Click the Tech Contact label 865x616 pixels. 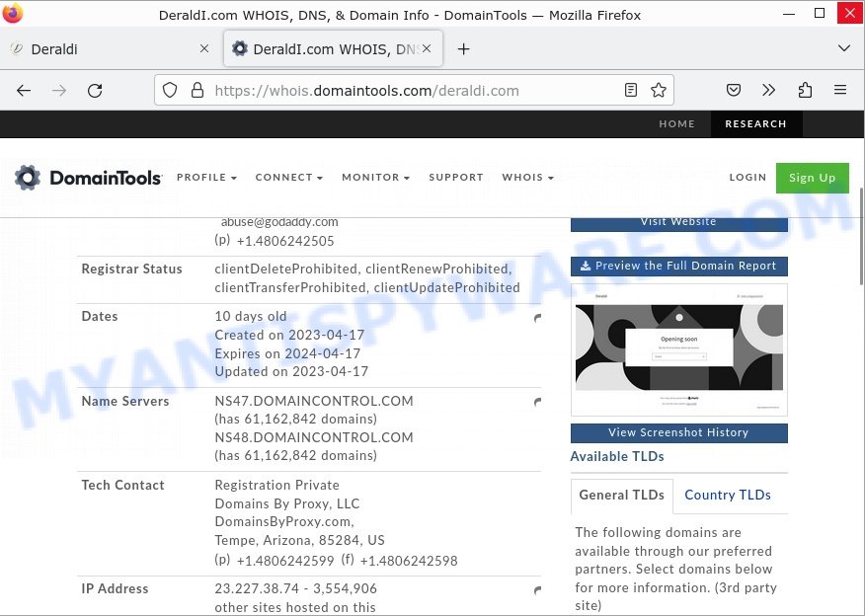pyautogui.click(x=122, y=486)
